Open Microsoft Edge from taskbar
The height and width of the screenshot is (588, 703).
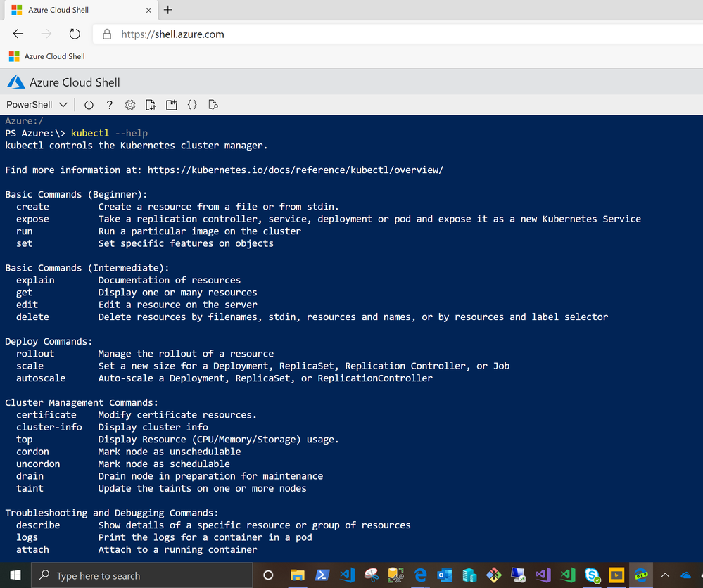pyautogui.click(x=420, y=575)
